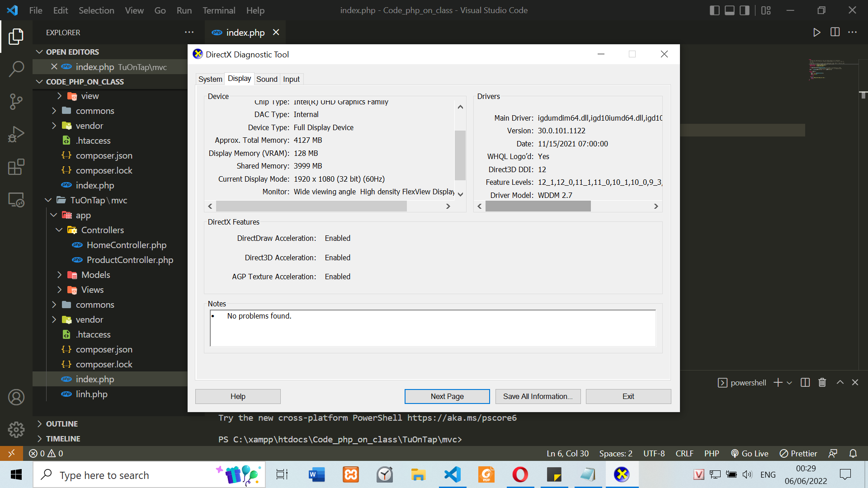This screenshot has height=488, width=868.
Task: Open the Search view in activity bar
Action: click(x=16, y=69)
